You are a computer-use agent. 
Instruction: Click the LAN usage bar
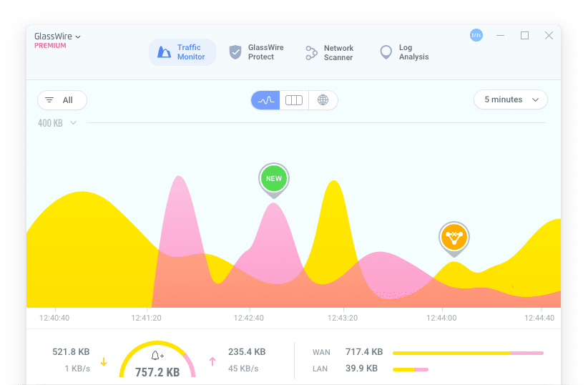(x=411, y=369)
